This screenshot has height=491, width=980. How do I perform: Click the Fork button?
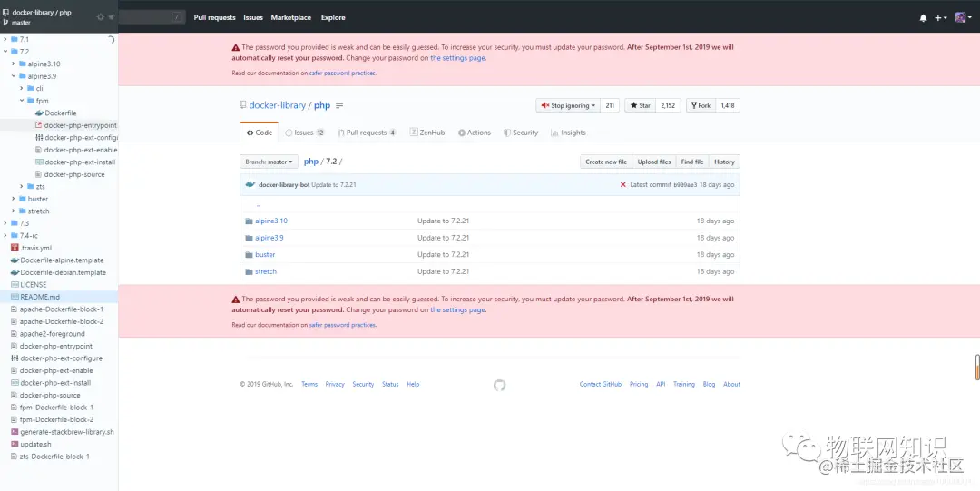701,105
